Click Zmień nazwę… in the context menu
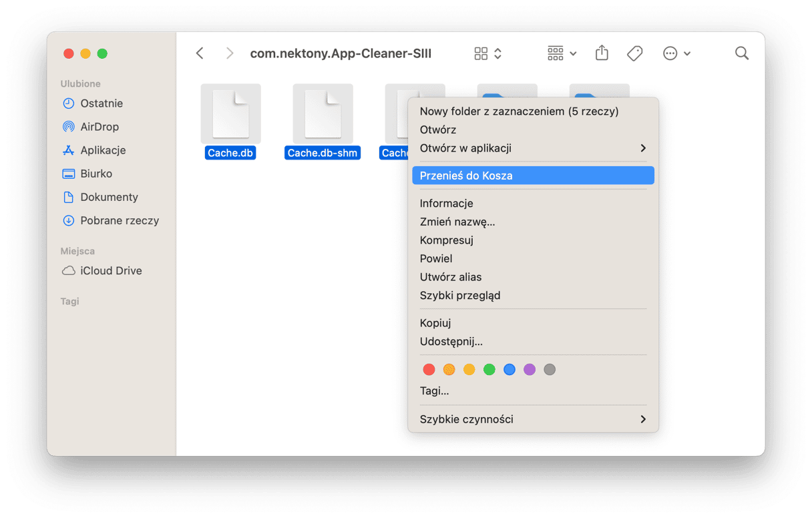The image size is (812, 518). click(457, 222)
